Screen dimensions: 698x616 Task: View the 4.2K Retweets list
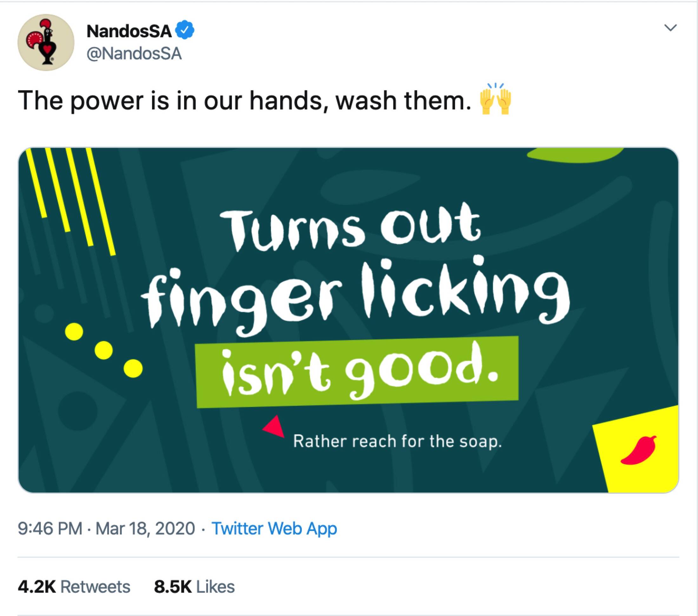tap(74, 587)
